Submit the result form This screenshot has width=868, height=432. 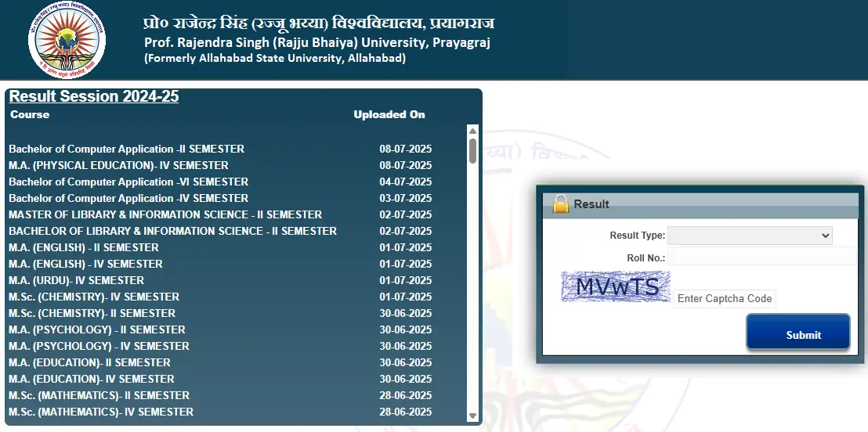pyautogui.click(x=797, y=332)
